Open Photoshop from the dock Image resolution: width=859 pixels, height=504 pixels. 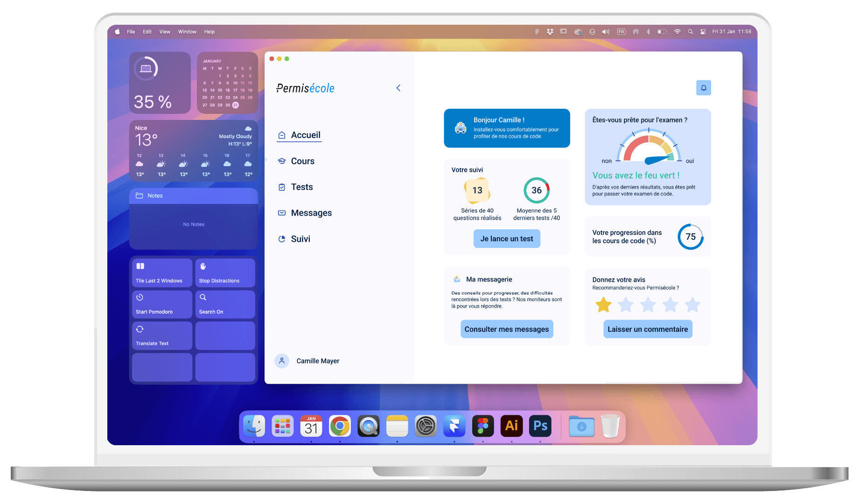pos(540,426)
